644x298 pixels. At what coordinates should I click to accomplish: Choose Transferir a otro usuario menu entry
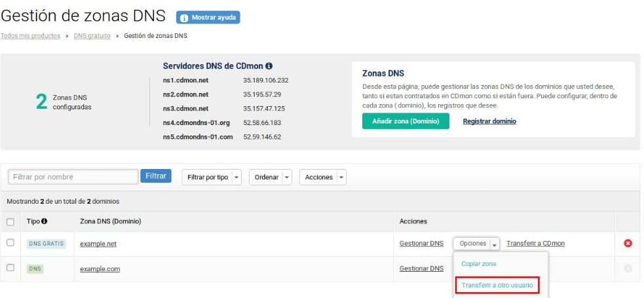[497, 286]
